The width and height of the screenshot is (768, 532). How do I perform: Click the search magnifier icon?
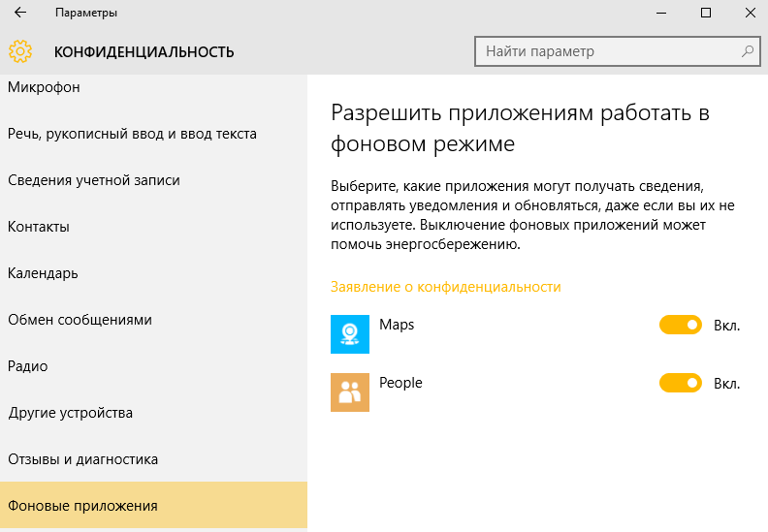point(748,51)
